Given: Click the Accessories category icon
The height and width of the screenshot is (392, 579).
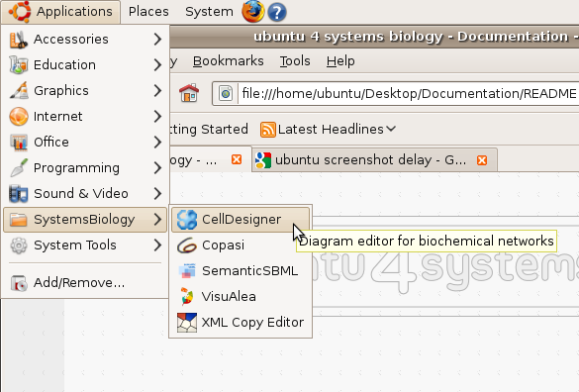Looking at the screenshot, I should [x=19, y=40].
